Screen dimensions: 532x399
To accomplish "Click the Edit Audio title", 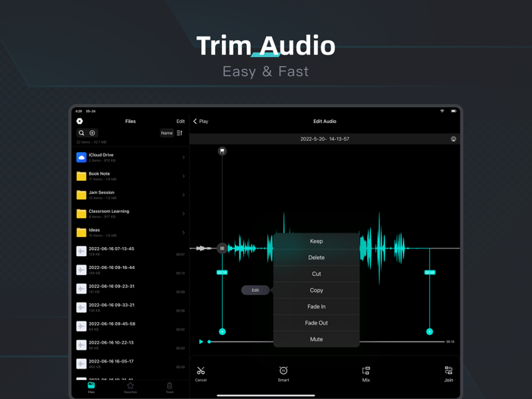I will 325,121.
